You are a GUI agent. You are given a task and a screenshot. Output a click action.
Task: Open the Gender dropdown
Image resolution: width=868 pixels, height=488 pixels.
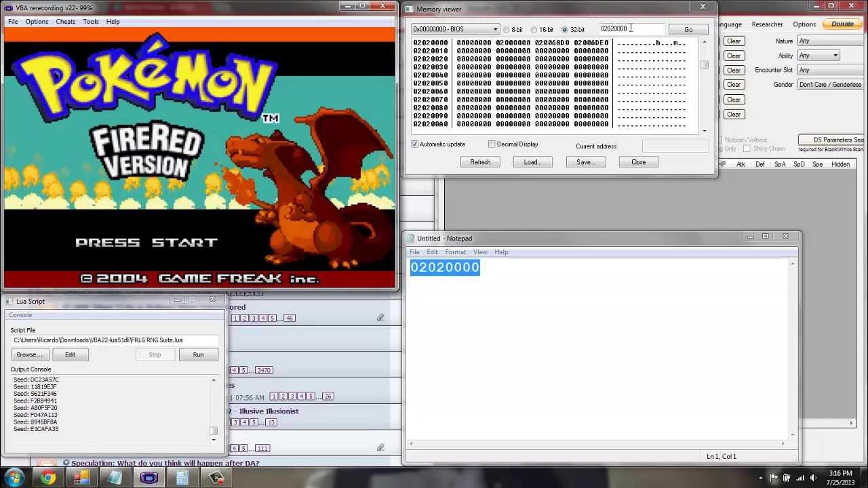[x=829, y=85]
